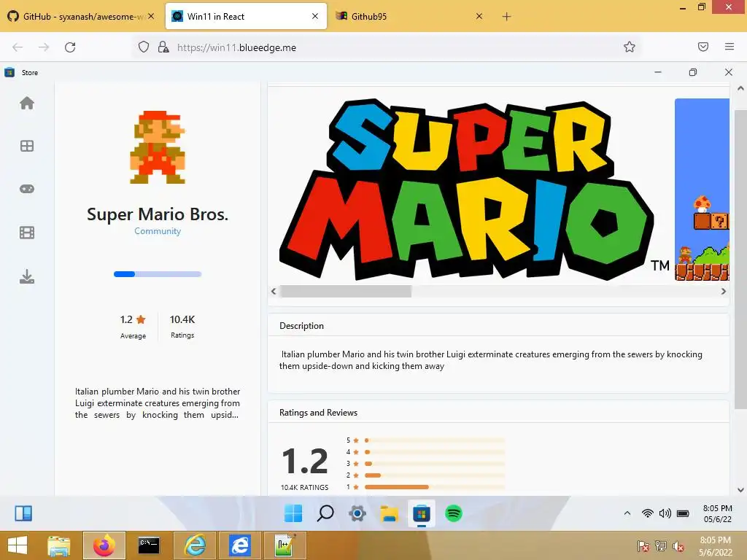Click the Ratings and Reviews heading

click(318, 413)
